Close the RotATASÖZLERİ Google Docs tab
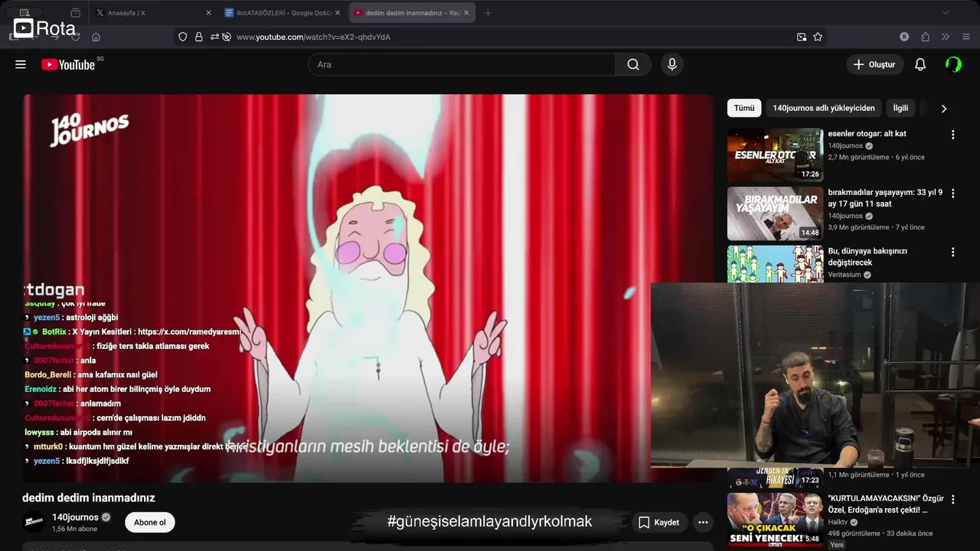Viewport: 980px width, 551px height. point(337,13)
